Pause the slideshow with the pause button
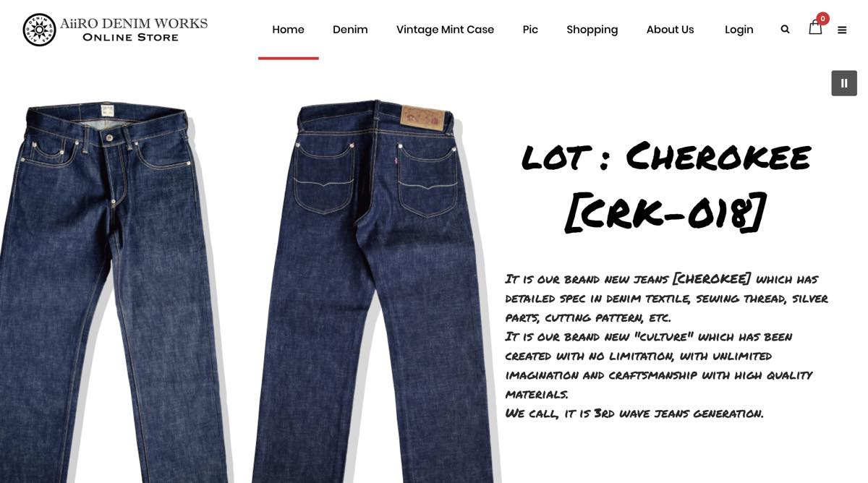Viewport: 868px width, 483px height. (x=844, y=83)
